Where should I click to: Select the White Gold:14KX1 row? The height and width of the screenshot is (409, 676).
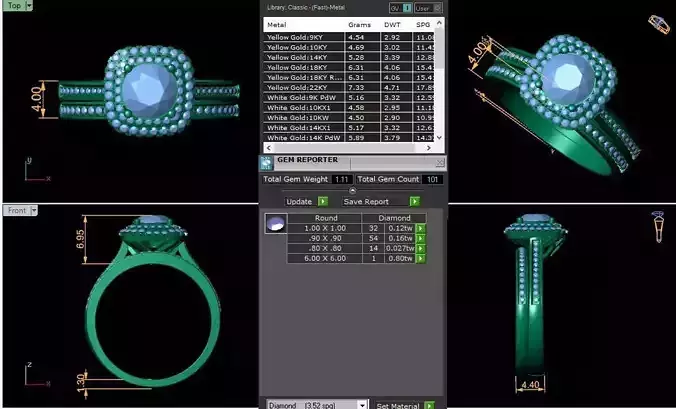(349, 128)
